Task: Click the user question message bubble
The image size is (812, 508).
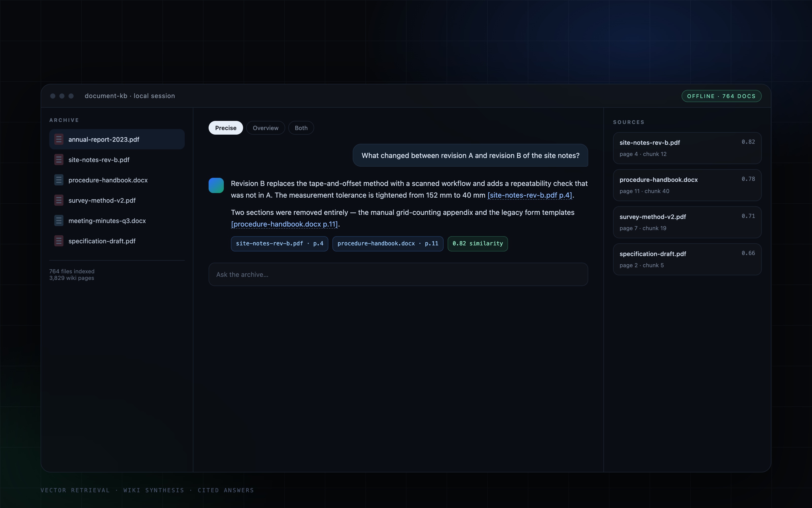Action: click(x=470, y=155)
